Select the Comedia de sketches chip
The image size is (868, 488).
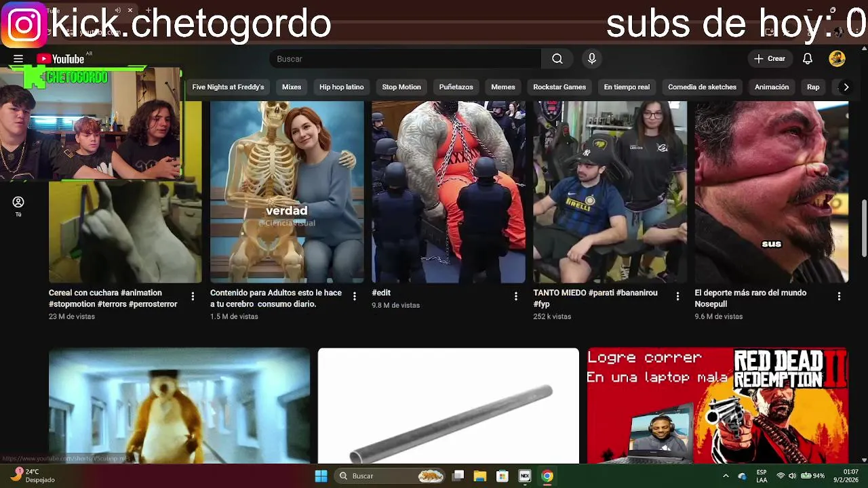(702, 87)
